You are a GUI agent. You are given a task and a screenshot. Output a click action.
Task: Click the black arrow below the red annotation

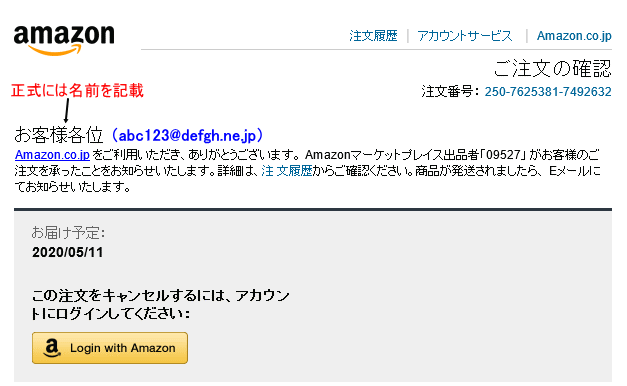pos(67,110)
